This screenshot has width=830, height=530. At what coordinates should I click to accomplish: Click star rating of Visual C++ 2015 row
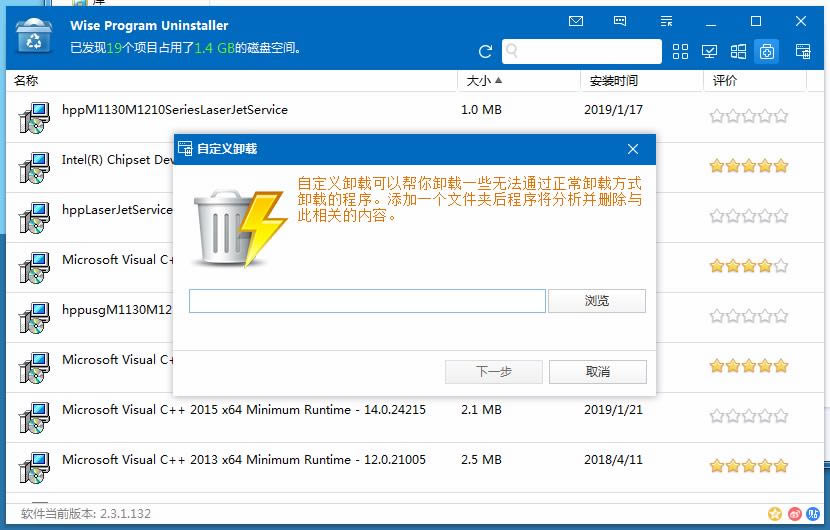click(x=748, y=416)
